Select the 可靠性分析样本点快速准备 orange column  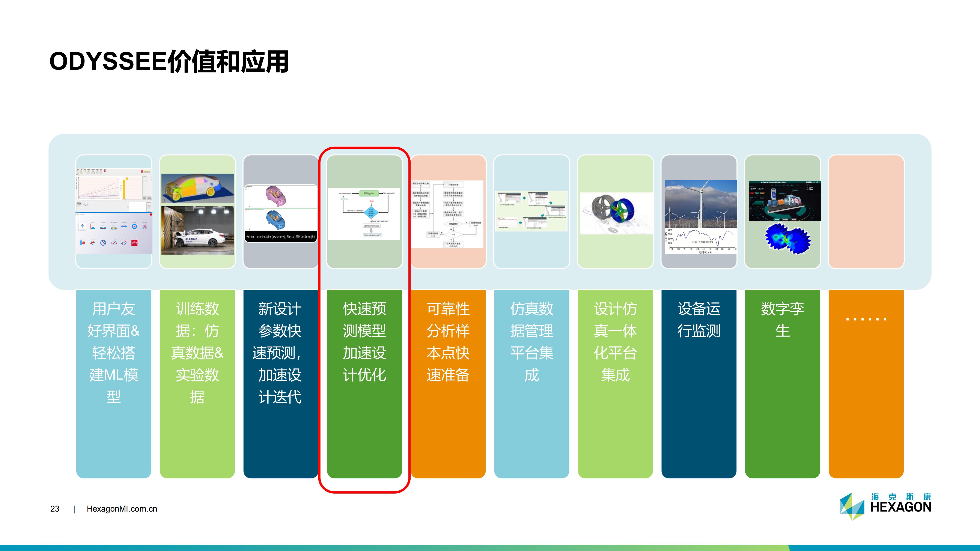pos(448,384)
